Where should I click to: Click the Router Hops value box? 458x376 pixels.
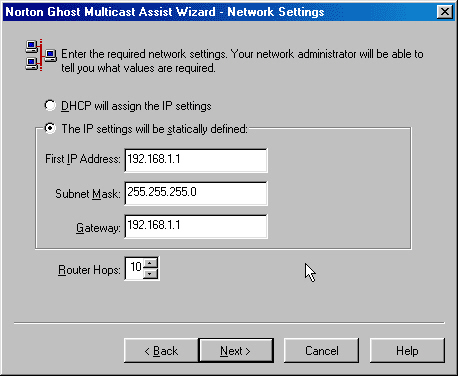(x=135, y=268)
